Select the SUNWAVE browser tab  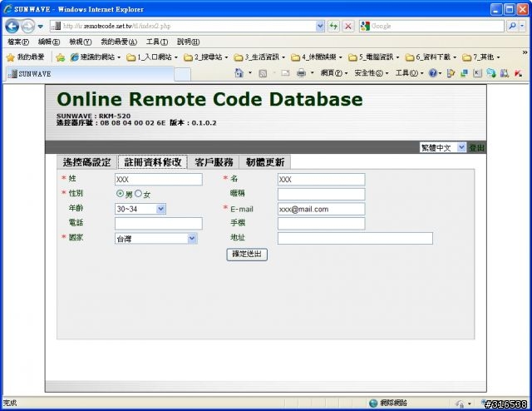click(x=90, y=74)
